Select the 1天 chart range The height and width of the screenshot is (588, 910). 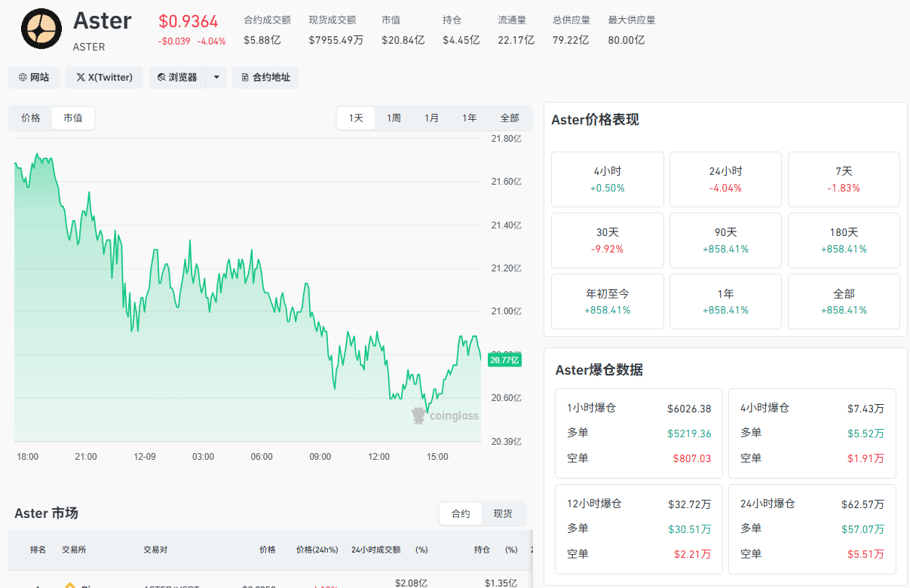pos(356,118)
